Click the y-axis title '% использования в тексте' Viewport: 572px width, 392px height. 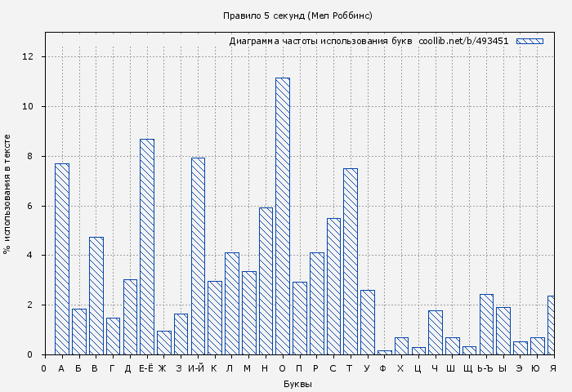pyautogui.click(x=7, y=194)
